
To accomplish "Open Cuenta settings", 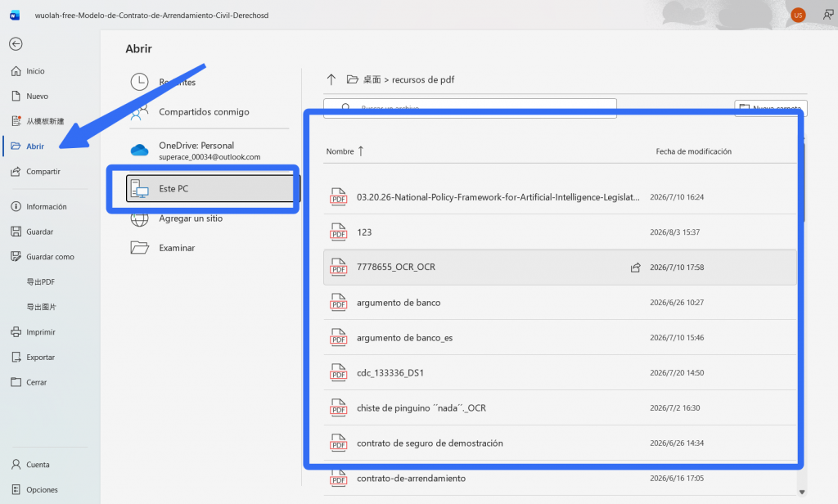I will coord(38,465).
